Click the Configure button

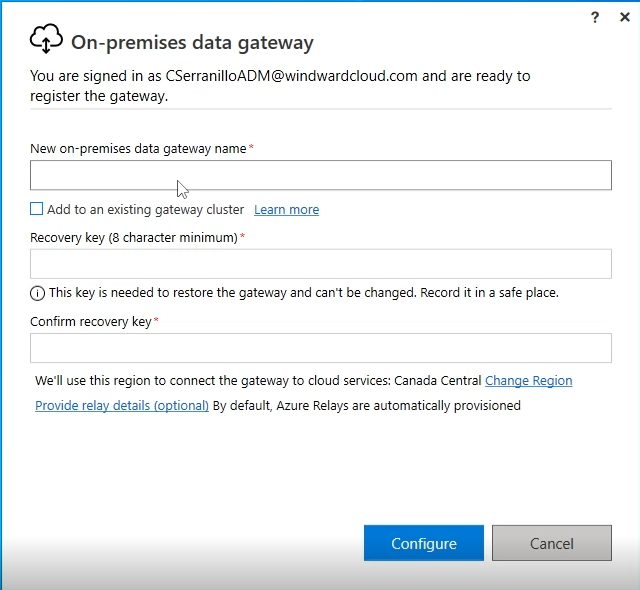(424, 543)
